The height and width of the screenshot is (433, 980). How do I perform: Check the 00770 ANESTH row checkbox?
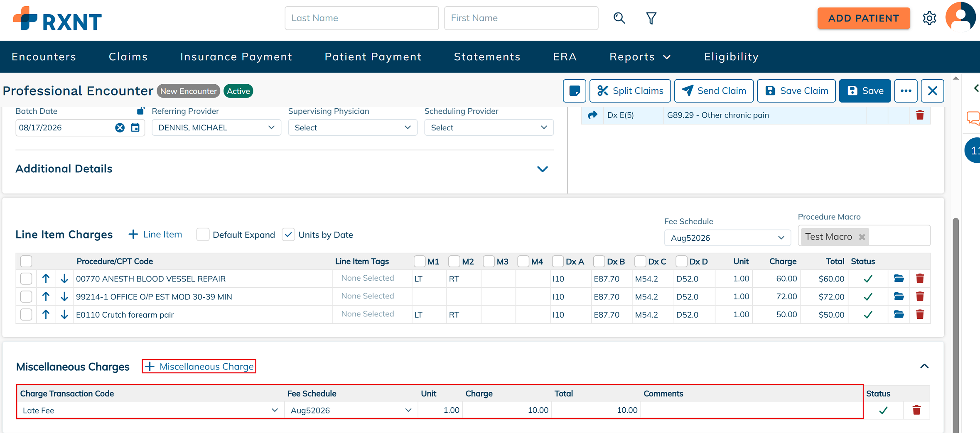[26, 279]
